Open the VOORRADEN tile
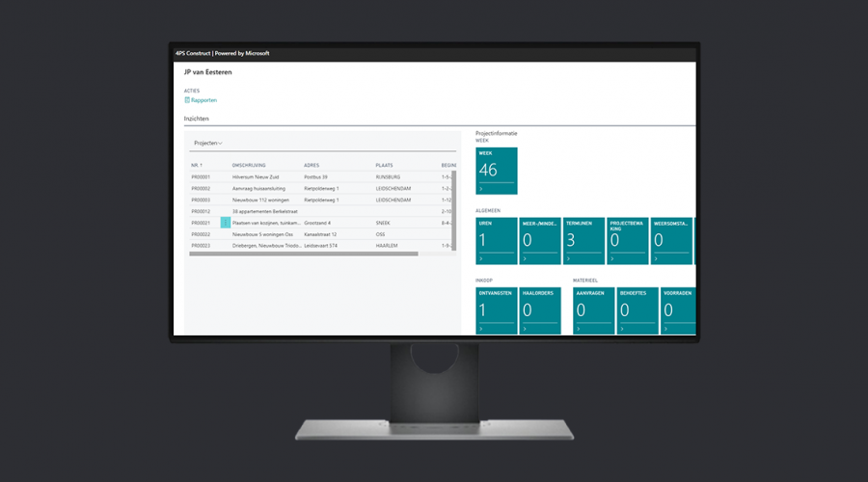The width and height of the screenshot is (868, 482). pyautogui.click(x=679, y=310)
